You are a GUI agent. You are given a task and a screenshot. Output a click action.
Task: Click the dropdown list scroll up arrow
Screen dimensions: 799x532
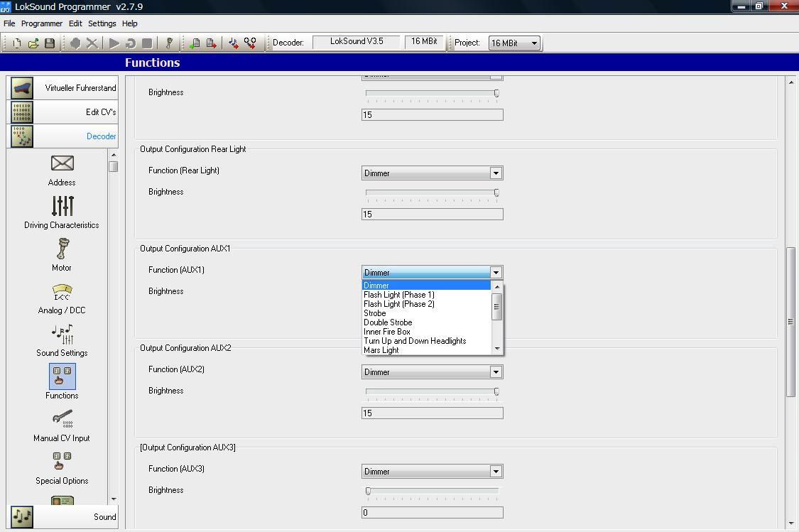(497, 286)
